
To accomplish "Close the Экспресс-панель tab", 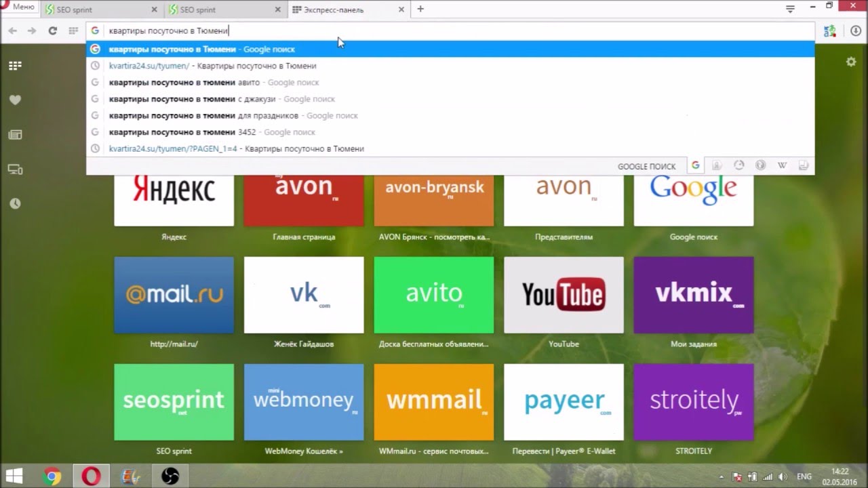I will tap(401, 9).
